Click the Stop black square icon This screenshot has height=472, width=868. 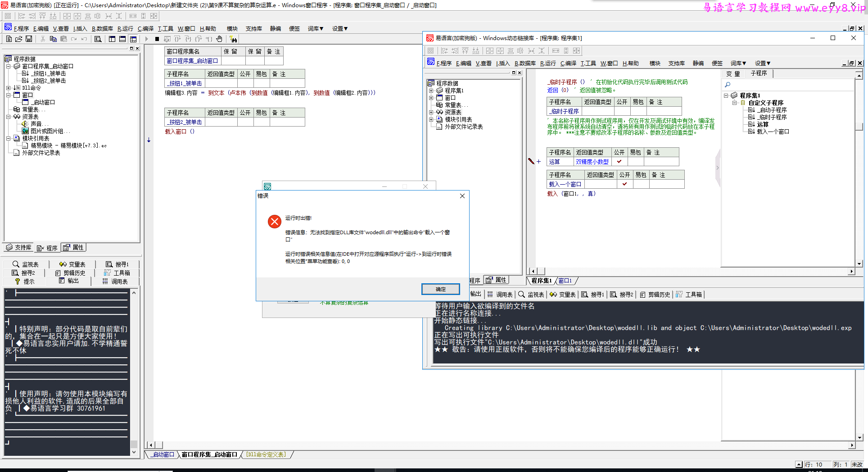coord(157,39)
